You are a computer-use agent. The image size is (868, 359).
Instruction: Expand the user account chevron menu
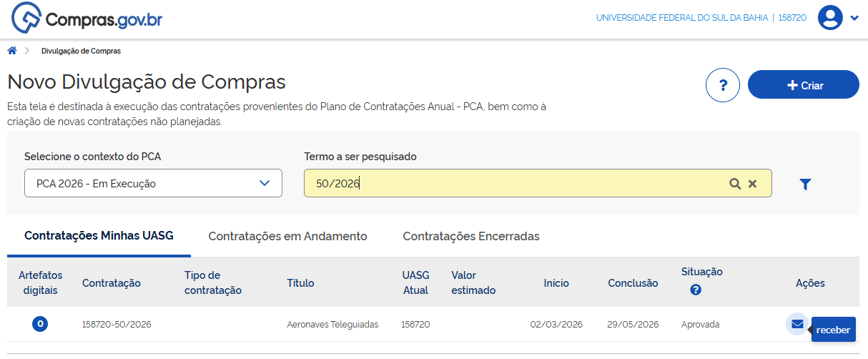854,19
